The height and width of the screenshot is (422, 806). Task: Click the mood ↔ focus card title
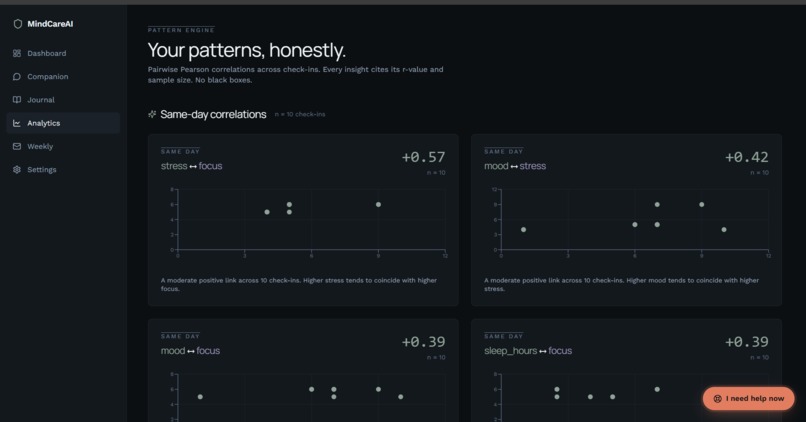190,351
